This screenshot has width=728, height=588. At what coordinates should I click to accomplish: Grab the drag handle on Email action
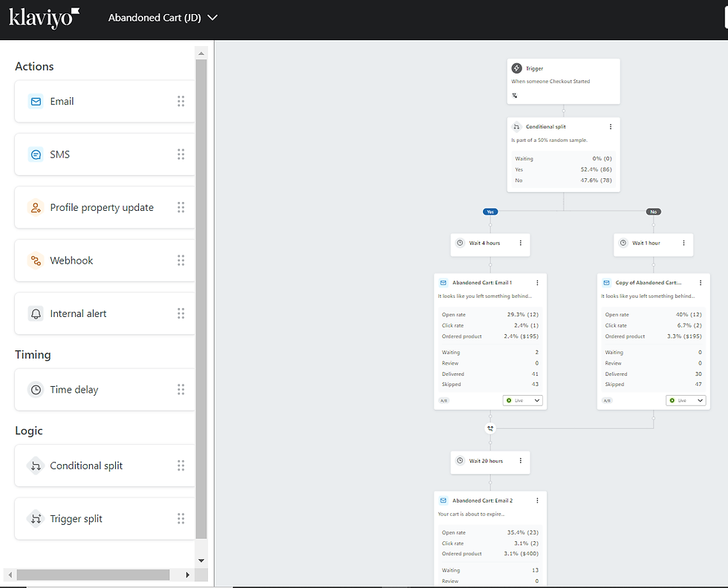point(181,101)
